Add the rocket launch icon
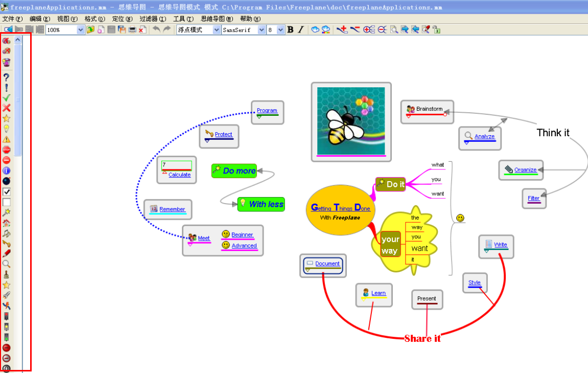The width and height of the screenshot is (588, 373). coord(6,295)
